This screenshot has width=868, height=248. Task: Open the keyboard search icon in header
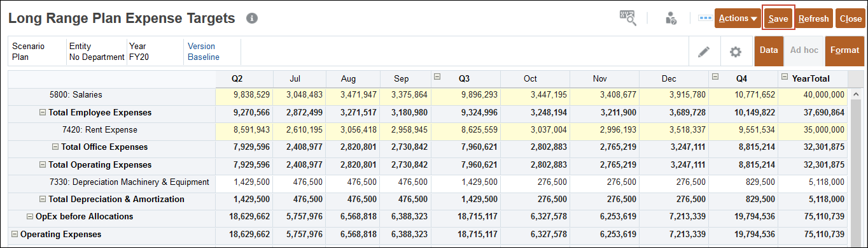point(628,18)
